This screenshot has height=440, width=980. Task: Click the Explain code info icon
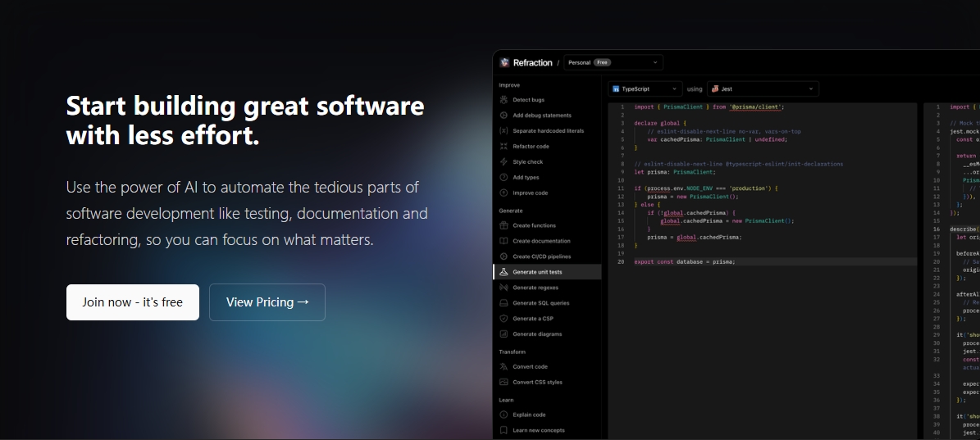[x=504, y=415]
